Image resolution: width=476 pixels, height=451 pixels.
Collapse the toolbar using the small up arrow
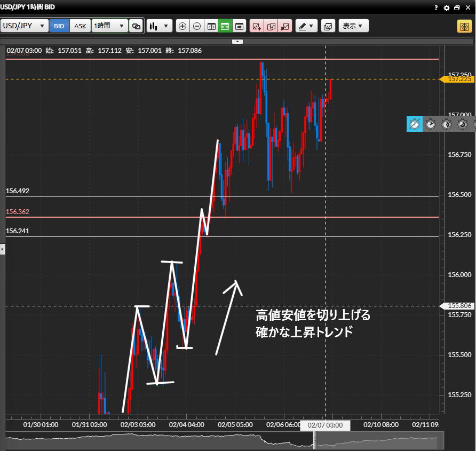click(x=237, y=41)
